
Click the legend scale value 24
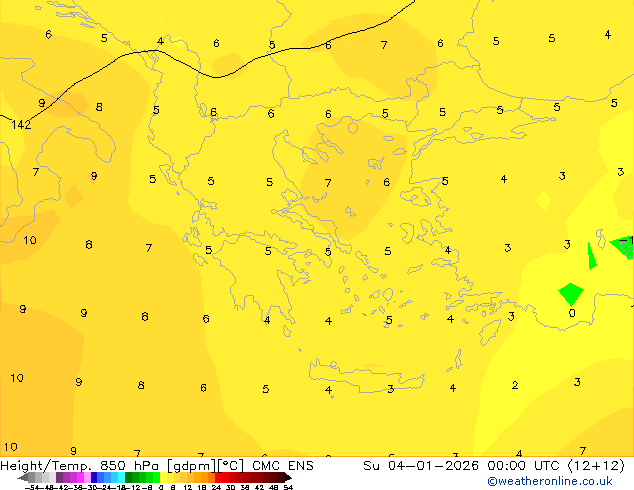(x=216, y=488)
